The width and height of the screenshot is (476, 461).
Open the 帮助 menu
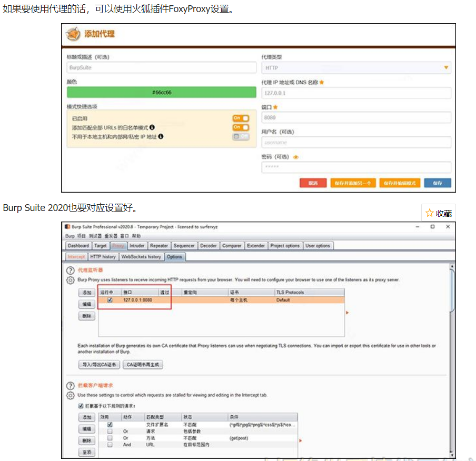(136, 236)
